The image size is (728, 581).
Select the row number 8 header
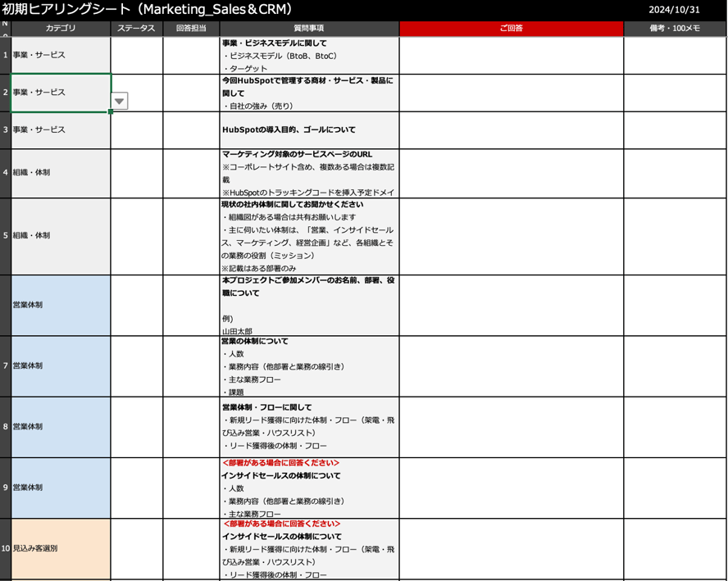(5, 427)
